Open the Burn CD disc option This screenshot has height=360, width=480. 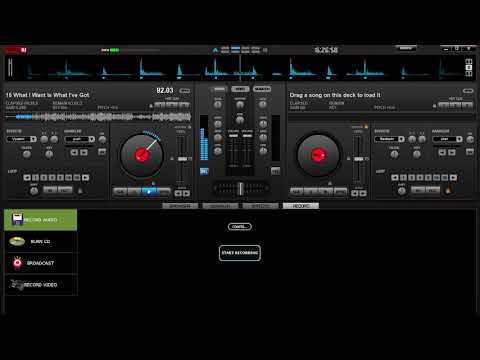[41, 241]
